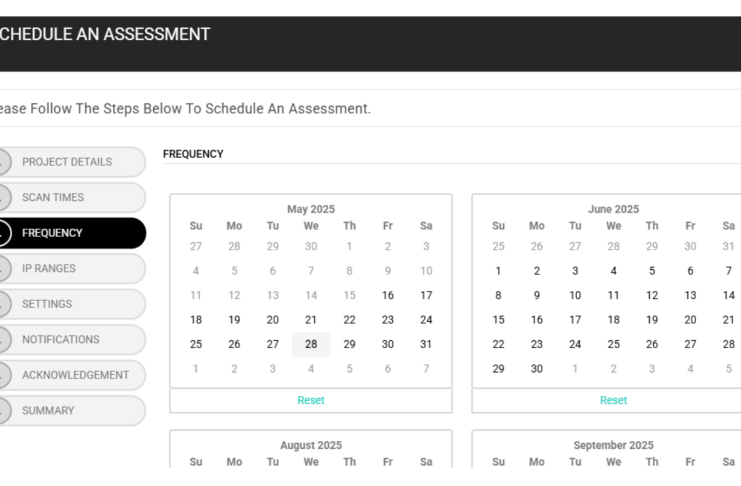Open the Notifications step

[x=72, y=339]
